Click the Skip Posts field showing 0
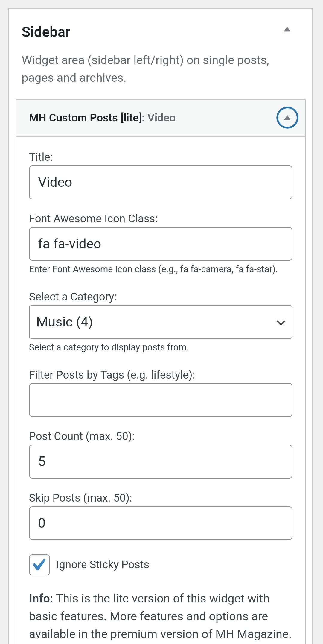Screen dimensions: 323x644 161,523
